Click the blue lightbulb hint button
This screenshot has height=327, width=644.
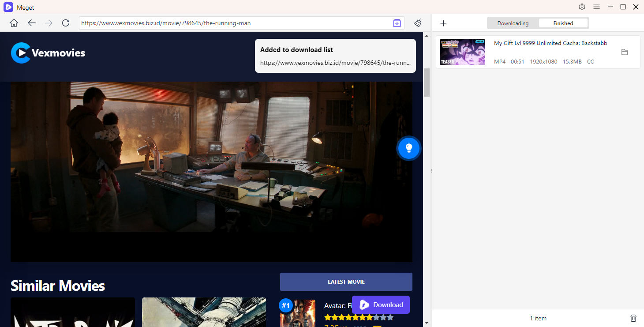click(x=408, y=148)
